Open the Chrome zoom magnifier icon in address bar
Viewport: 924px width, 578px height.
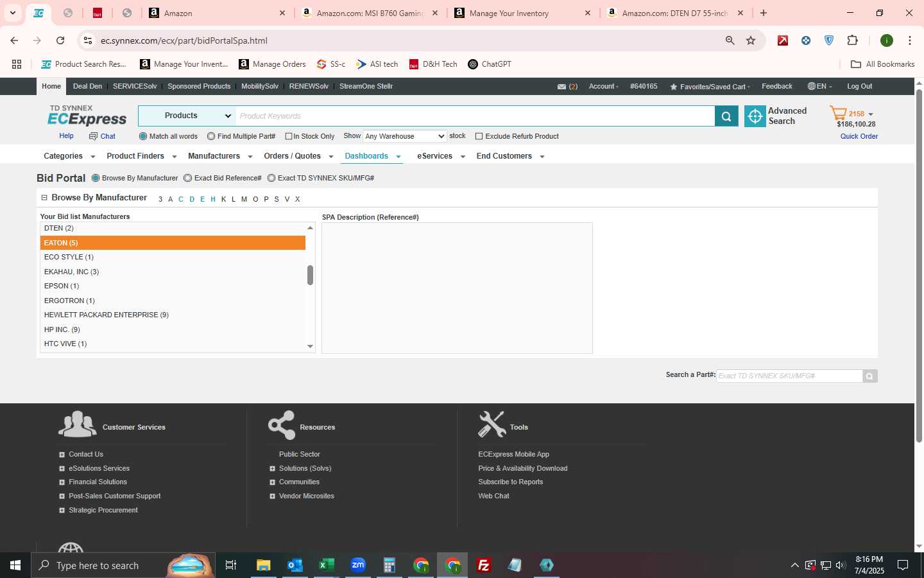tap(730, 40)
